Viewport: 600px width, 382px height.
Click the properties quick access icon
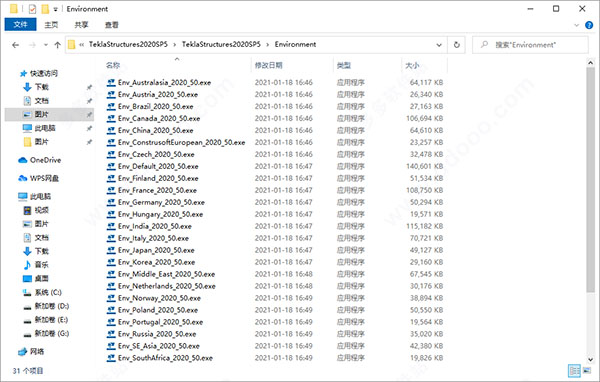click(x=32, y=8)
